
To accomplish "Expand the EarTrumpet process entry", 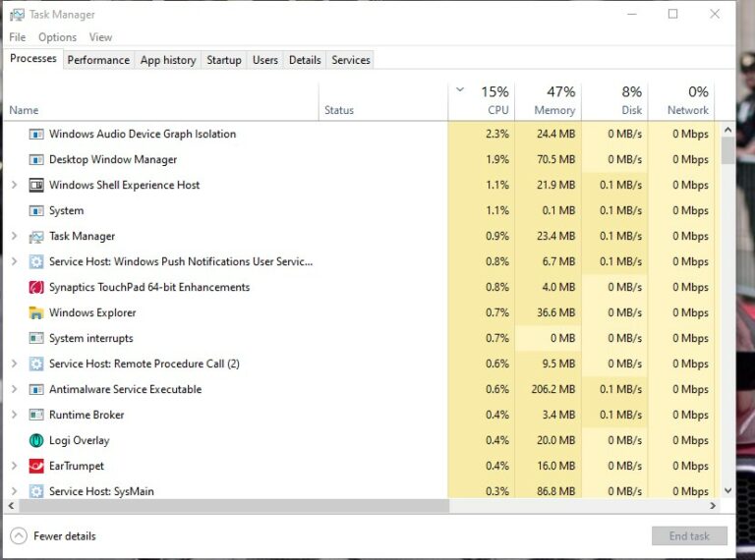I will 14,466.
